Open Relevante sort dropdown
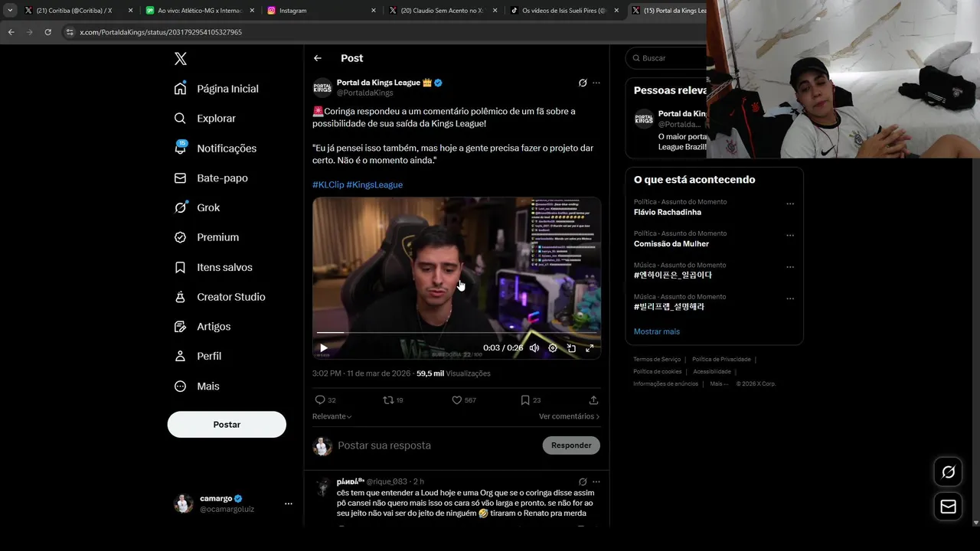The image size is (980, 551). click(332, 416)
